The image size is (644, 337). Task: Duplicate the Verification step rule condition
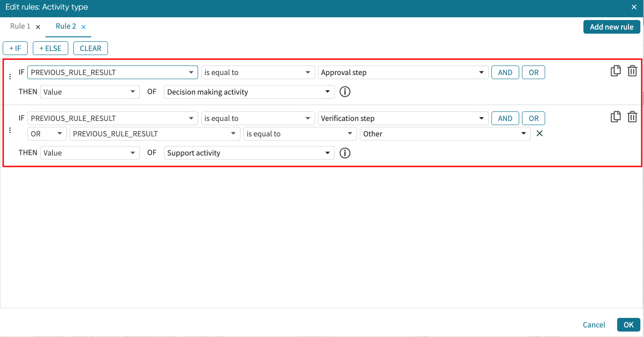click(615, 117)
